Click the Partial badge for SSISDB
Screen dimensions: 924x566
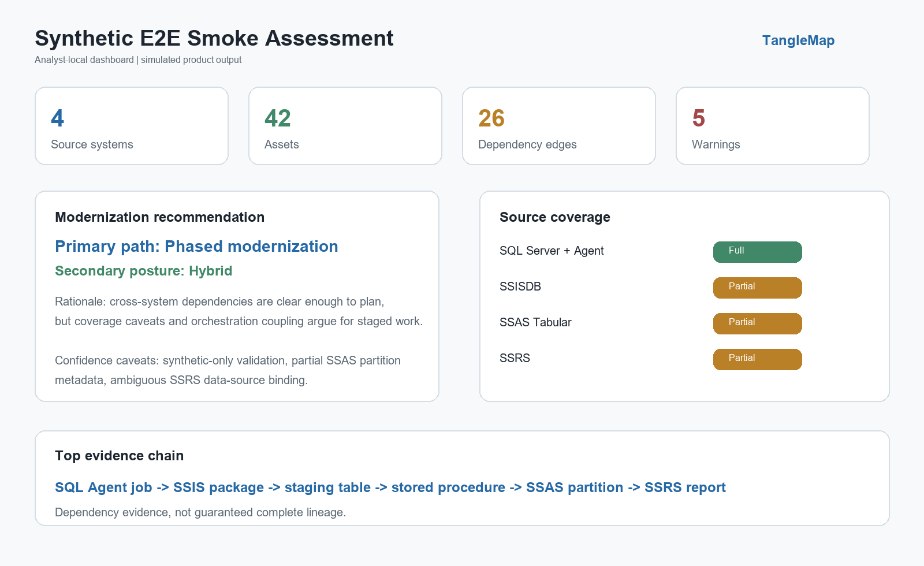tap(758, 288)
